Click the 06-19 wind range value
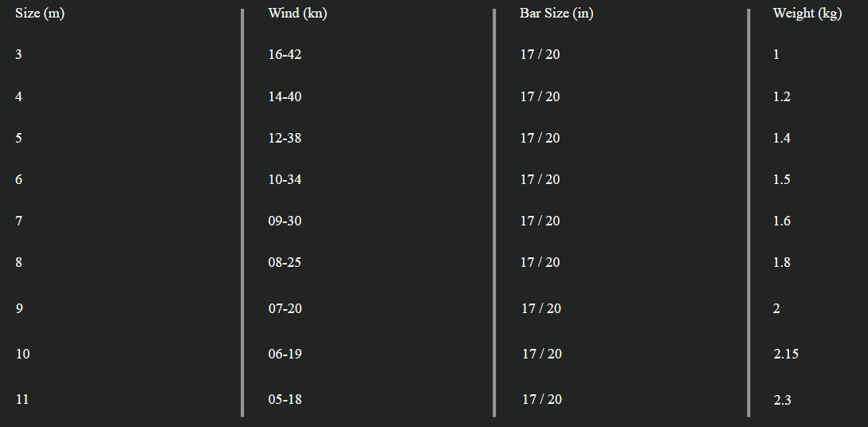Screen dimensions: 868x427 tap(285, 354)
